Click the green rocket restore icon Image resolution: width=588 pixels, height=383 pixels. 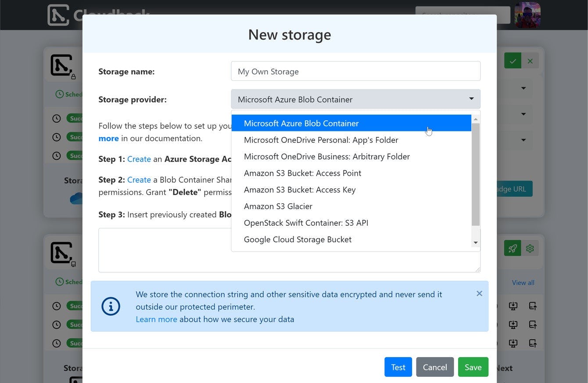(513, 248)
